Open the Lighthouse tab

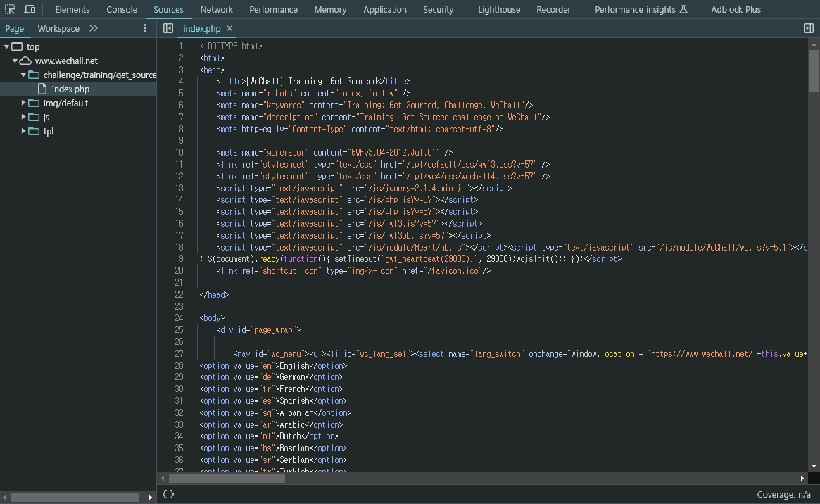point(499,9)
